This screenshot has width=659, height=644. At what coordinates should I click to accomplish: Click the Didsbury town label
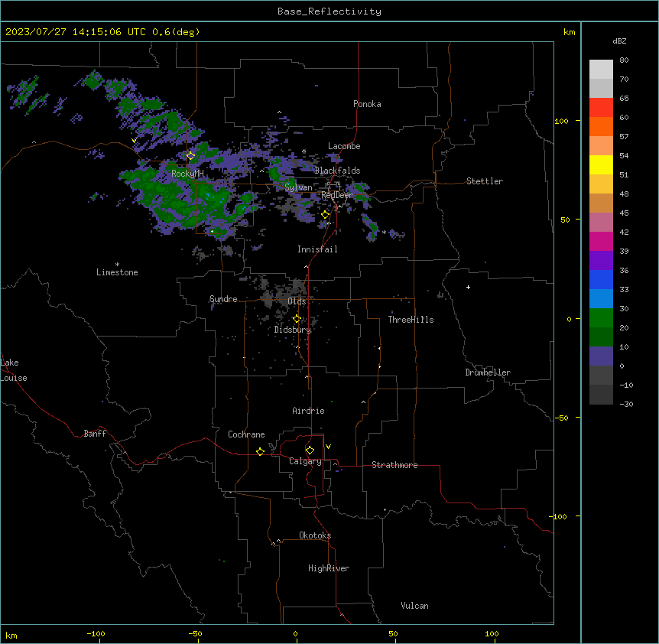point(293,330)
